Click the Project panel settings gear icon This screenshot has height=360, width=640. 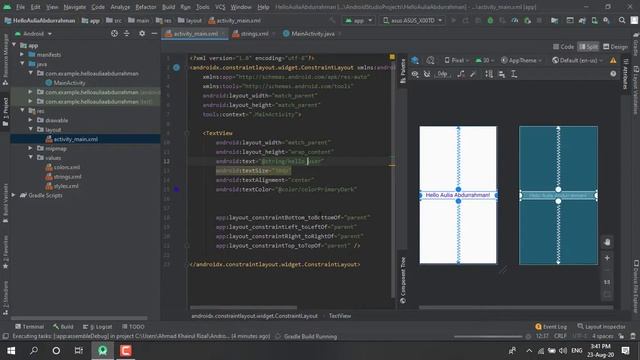[x=142, y=33]
